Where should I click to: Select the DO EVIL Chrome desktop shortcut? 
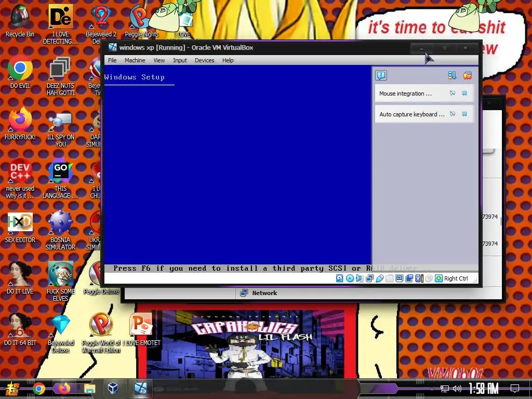pos(20,73)
